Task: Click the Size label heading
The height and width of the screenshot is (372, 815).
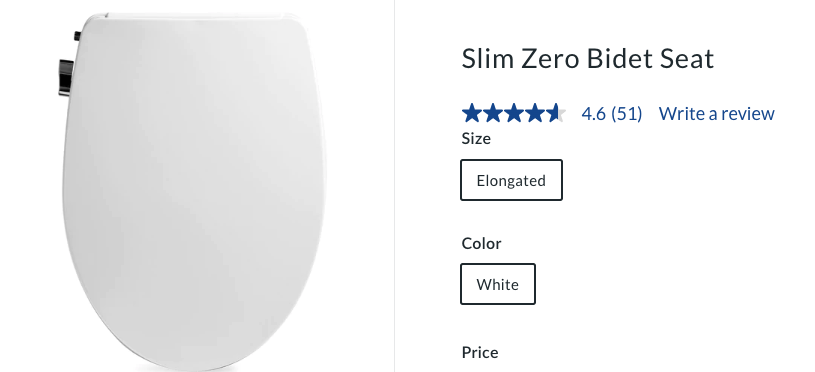Action: click(x=476, y=139)
